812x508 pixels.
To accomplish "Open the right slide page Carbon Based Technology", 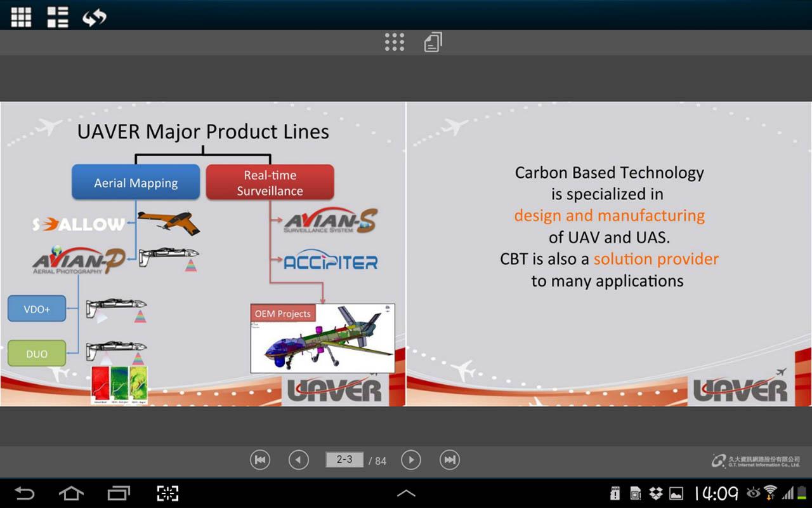I will (x=609, y=253).
